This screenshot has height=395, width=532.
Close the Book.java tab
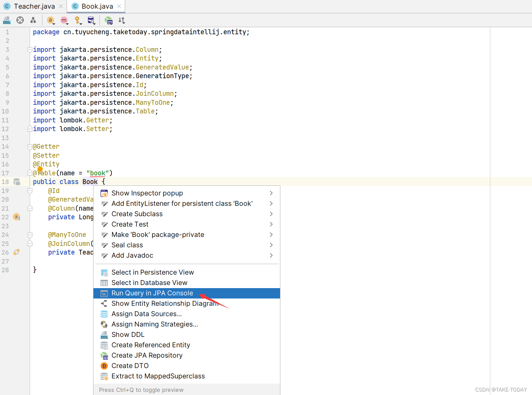point(119,6)
